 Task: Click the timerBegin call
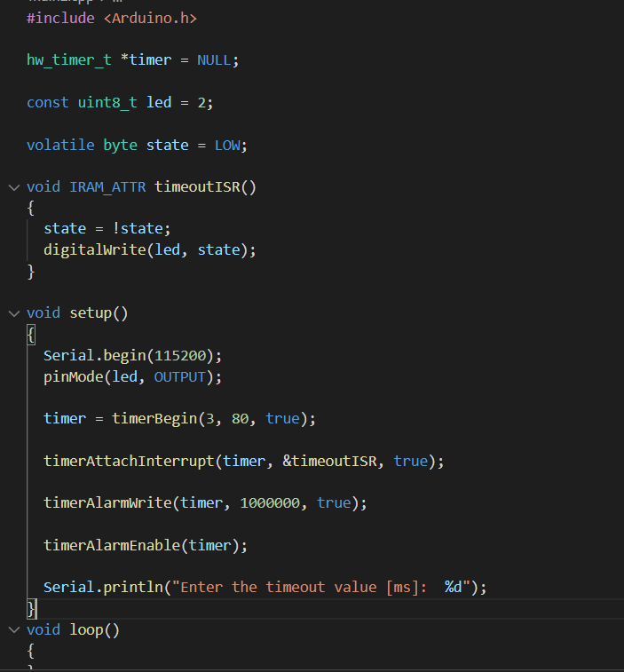tap(213, 418)
